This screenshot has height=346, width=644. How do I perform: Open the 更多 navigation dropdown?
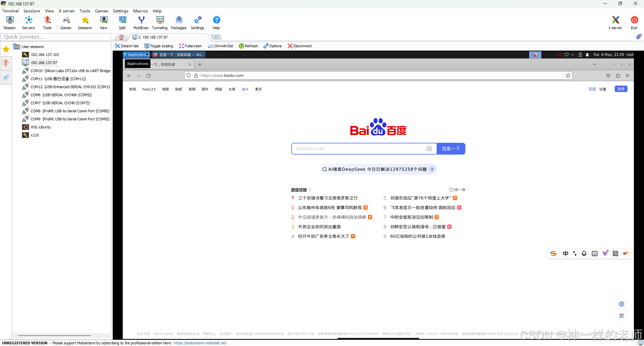pyautogui.click(x=258, y=89)
